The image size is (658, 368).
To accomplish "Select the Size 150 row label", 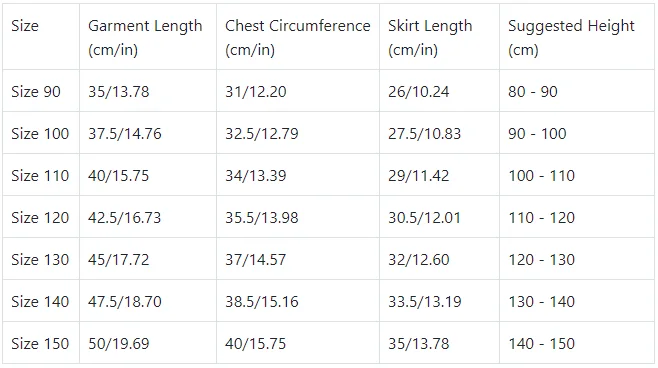I will click(x=41, y=343).
